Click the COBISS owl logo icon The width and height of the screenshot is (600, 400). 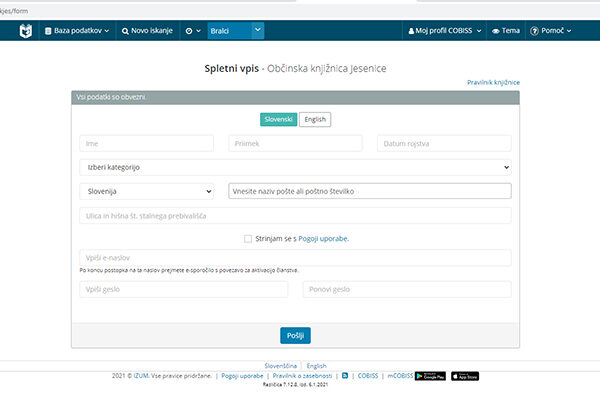coord(26,31)
